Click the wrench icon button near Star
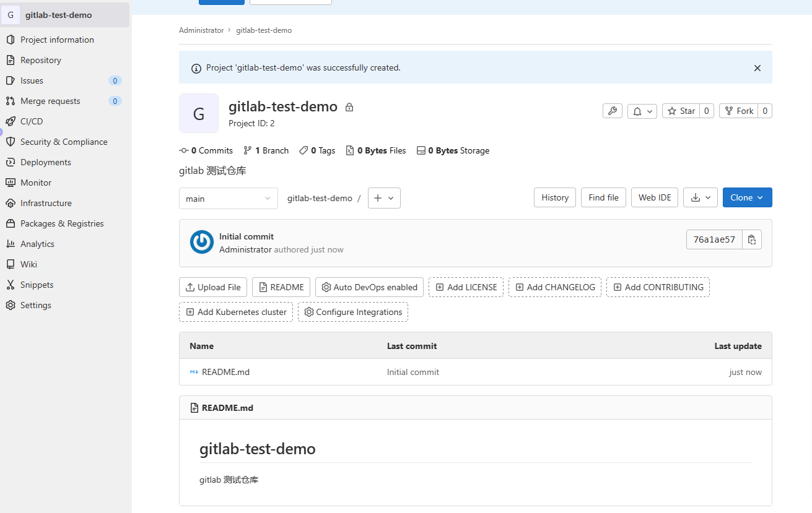Screen dimensions: 812x513 point(613,111)
